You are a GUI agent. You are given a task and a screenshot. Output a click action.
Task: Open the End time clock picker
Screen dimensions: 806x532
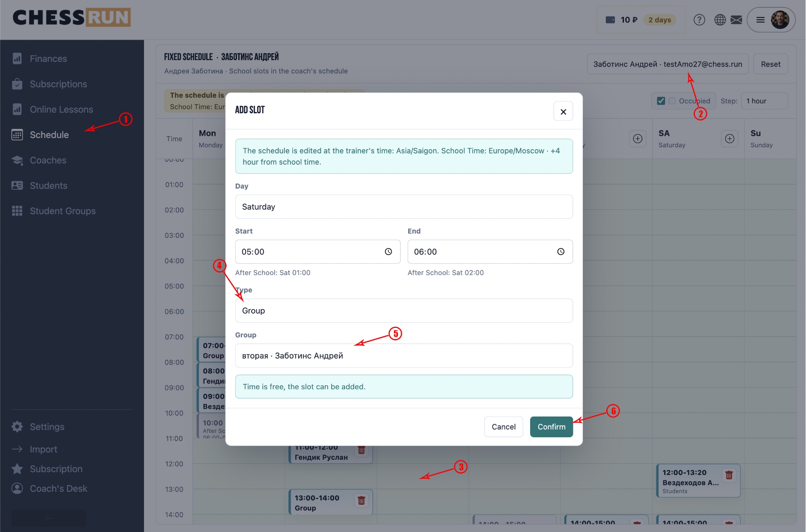[x=561, y=252]
